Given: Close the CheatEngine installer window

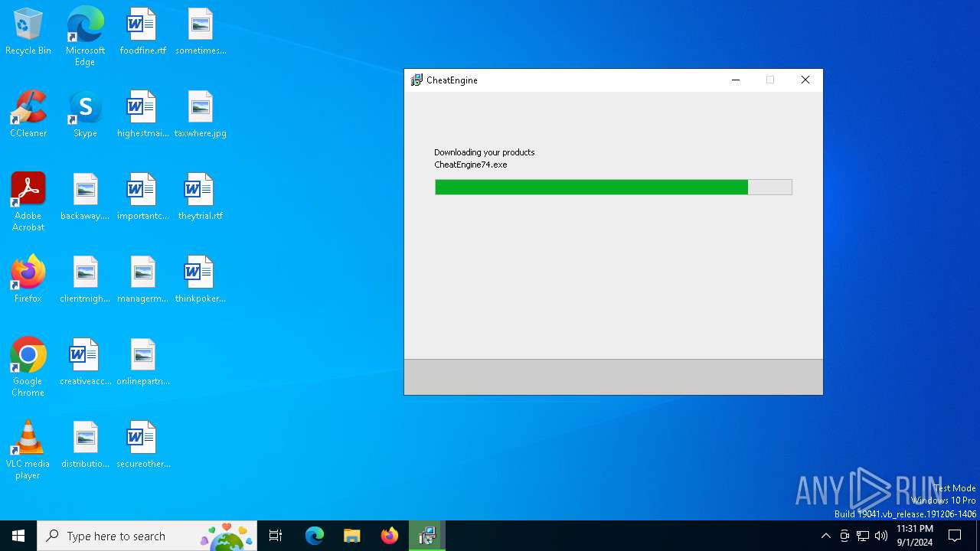Looking at the screenshot, I should coord(805,80).
